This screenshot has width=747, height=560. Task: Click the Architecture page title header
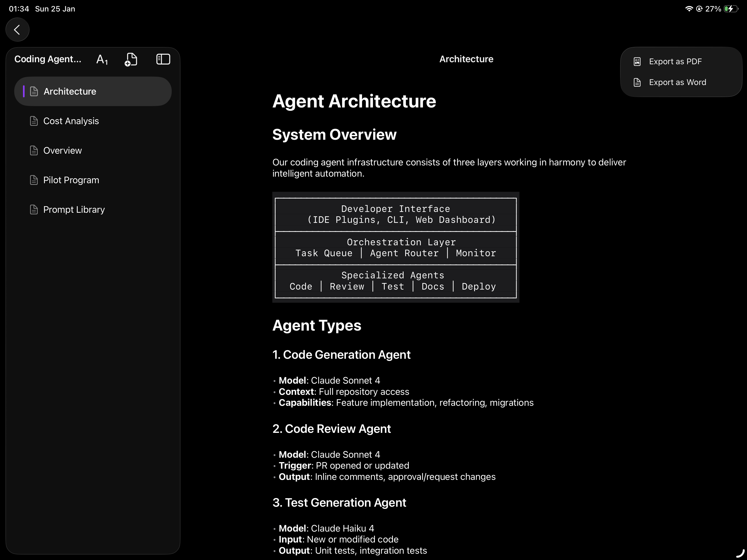[x=466, y=59]
